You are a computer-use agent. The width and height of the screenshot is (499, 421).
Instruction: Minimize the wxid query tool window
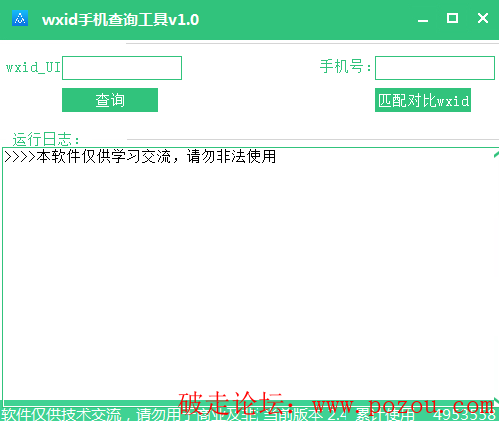pos(423,19)
